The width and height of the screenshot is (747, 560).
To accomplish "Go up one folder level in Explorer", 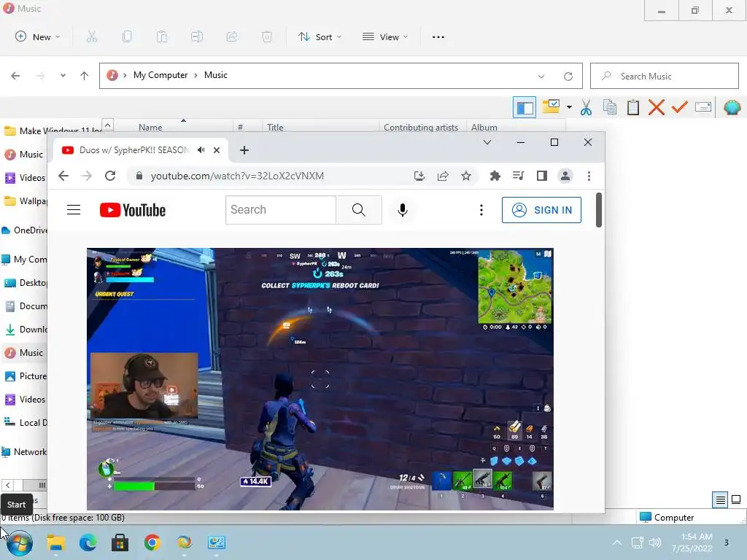I will [85, 75].
